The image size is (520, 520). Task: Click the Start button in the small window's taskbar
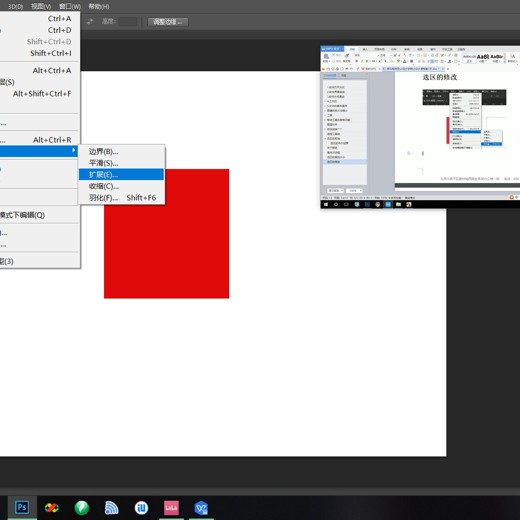pos(326,204)
